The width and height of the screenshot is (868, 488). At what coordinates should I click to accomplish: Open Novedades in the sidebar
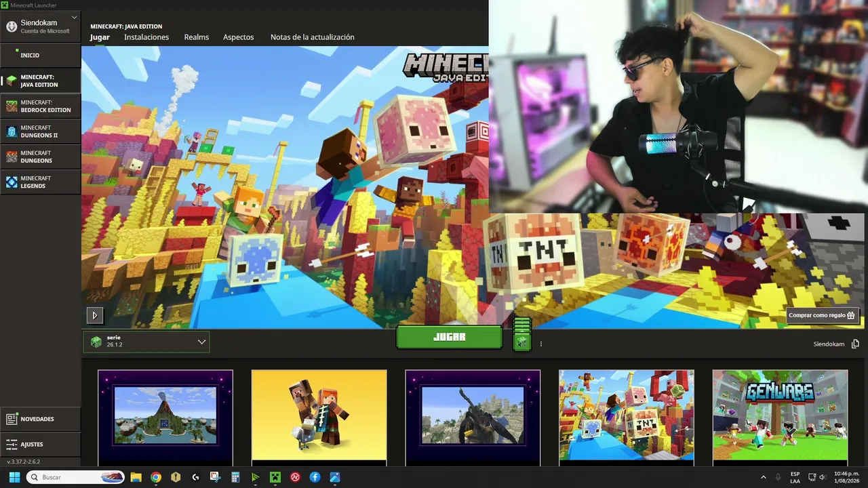click(41, 419)
